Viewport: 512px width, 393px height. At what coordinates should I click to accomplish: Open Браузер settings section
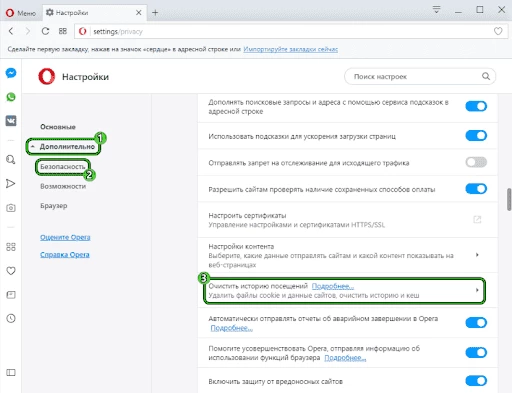[x=54, y=206]
